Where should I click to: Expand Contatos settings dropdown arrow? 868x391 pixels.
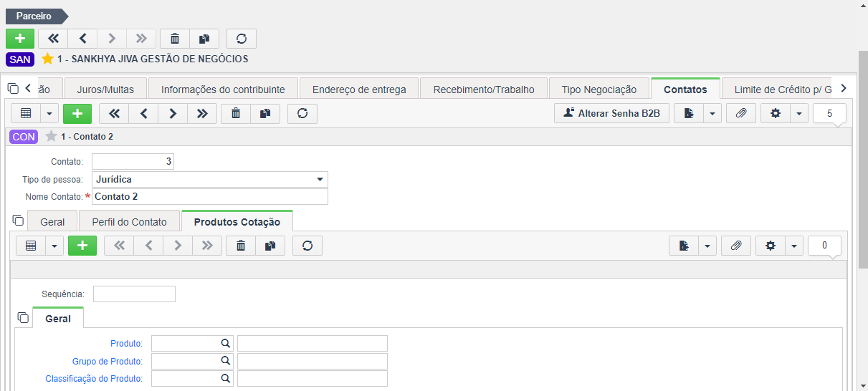pyautogui.click(x=798, y=113)
